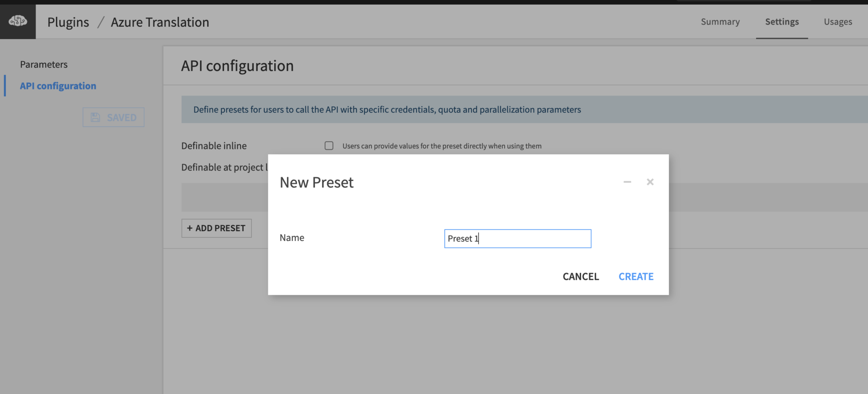Viewport: 868px width, 394px height.
Task: Click the SAVED button
Action: pos(113,117)
